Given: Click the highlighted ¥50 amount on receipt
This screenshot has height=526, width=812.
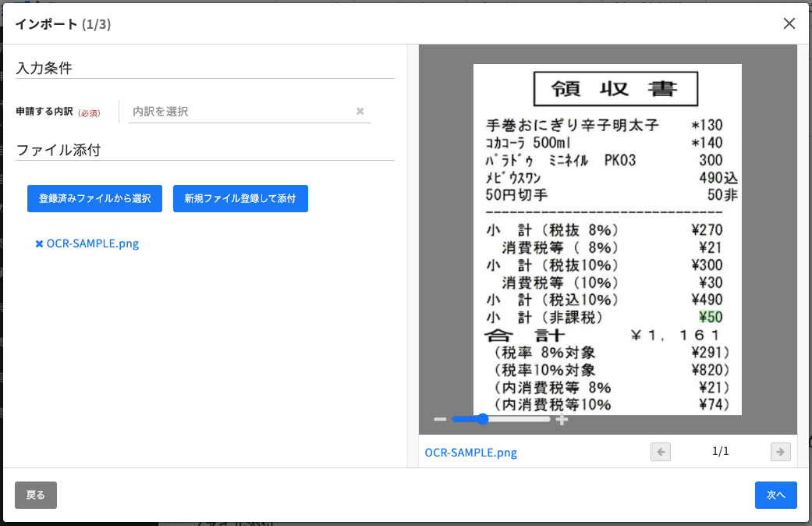Looking at the screenshot, I should coord(711,317).
